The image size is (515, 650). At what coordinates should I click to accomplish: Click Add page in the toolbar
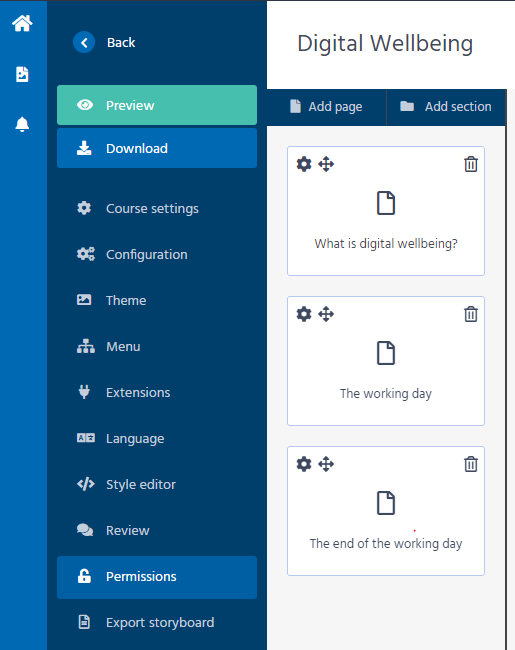pyautogui.click(x=326, y=107)
